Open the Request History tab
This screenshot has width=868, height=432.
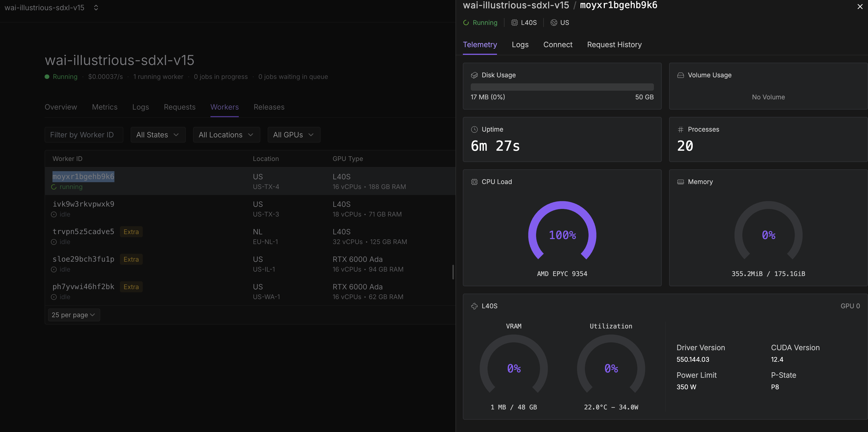coord(614,45)
